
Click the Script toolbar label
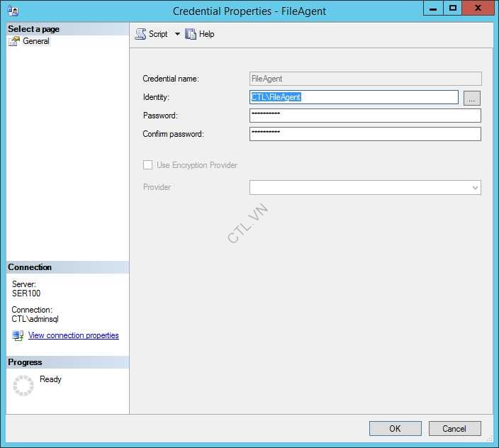(x=158, y=34)
